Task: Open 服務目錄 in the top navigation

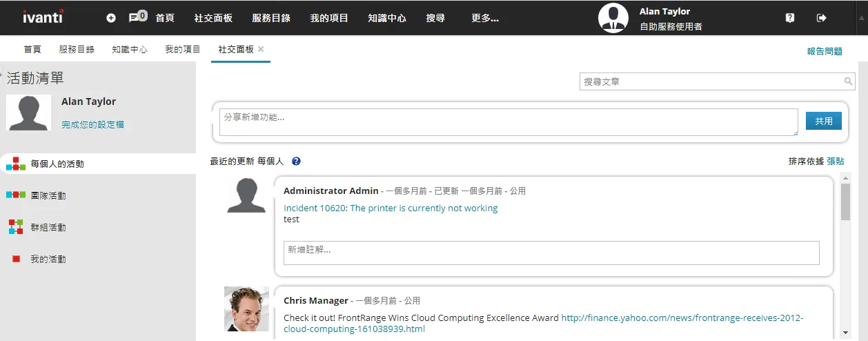Action: pos(271,18)
